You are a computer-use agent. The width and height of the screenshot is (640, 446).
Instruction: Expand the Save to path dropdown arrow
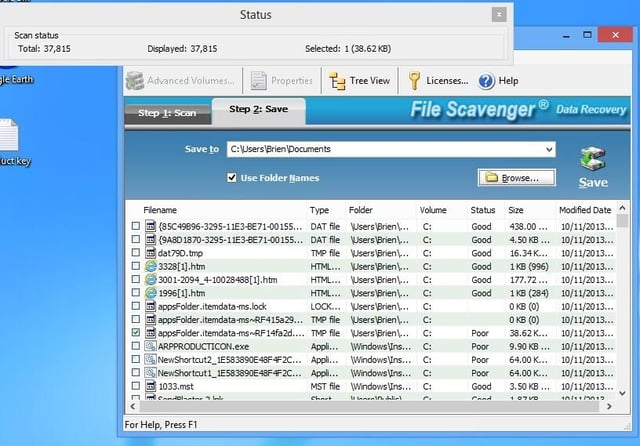pyautogui.click(x=549, y=149)
